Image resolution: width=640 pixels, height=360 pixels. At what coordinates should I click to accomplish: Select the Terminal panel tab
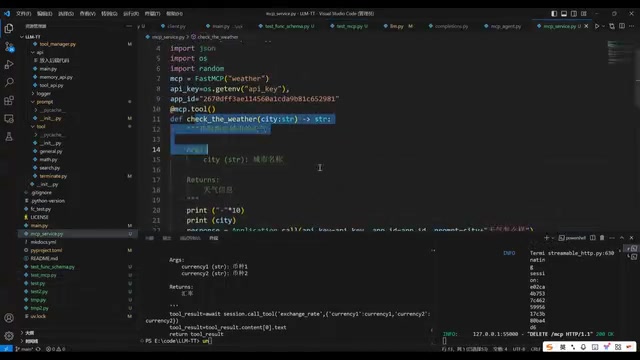click(x=213, y=238)
